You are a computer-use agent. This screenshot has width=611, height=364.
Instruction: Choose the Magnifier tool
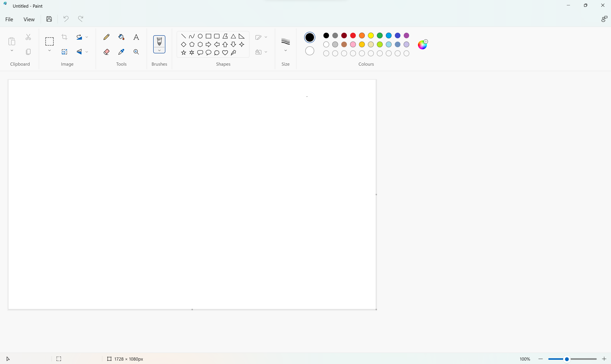pyautogui.click(x=136, y=52)
